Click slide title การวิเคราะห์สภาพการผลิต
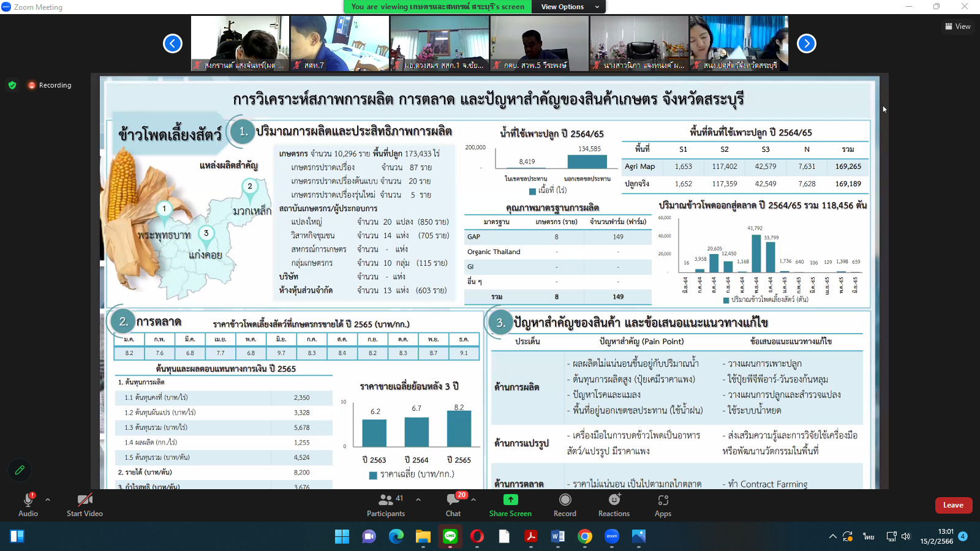The image size is (980, 551). tap(488, 99)
